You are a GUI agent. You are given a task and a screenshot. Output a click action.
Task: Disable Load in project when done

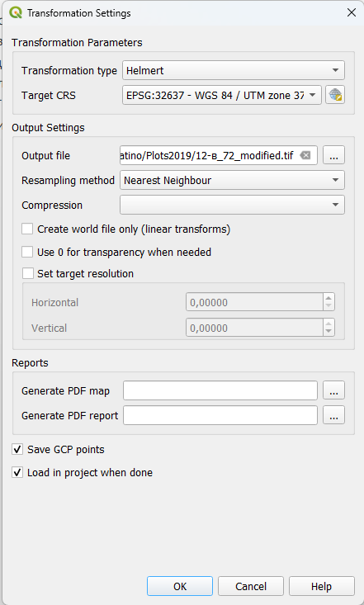pyautogui.click(x=17, y=472)
